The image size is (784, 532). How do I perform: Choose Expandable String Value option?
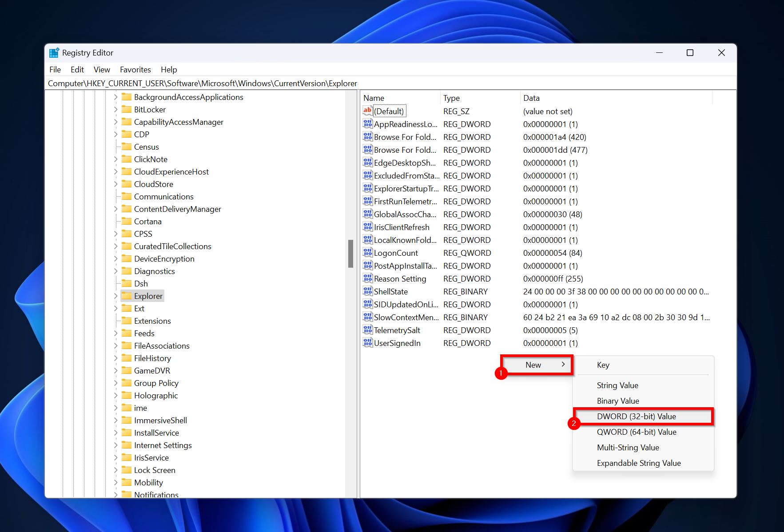(x=643, y=463)
